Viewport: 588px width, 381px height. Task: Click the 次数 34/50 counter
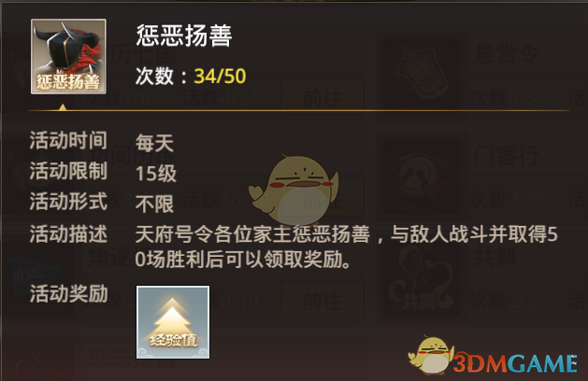click(191, 76)
